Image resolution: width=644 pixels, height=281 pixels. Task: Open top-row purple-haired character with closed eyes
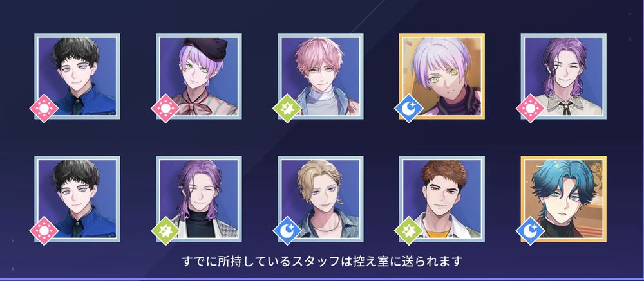tap(563, 77)
